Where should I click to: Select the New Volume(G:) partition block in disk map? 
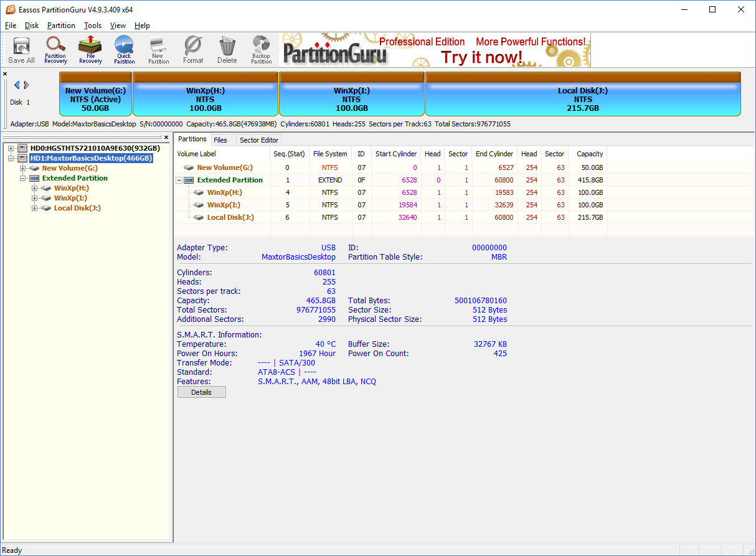(x=95, y=94)
